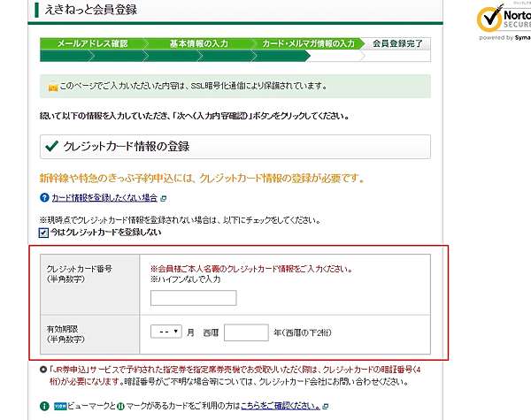Screen dimensions: 531x420
Task: Focus the expiry year 西暦 input field
Action: click(246, 332)
